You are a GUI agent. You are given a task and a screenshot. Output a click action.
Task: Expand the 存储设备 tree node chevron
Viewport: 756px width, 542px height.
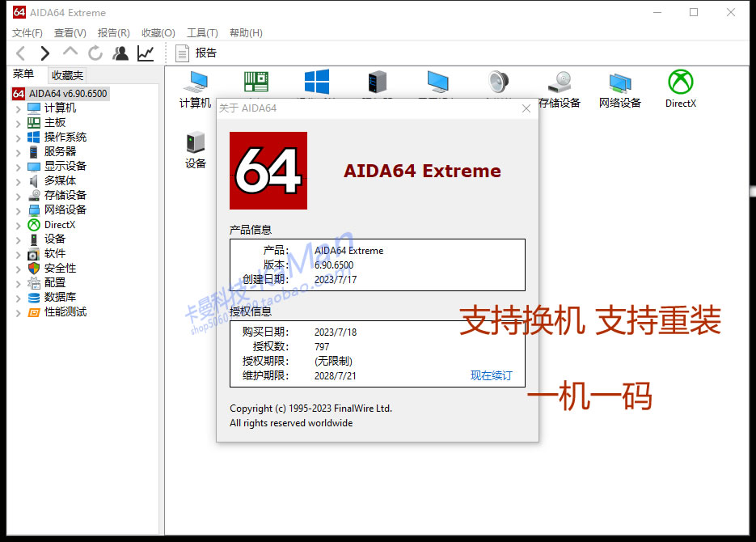click(19, 197)
